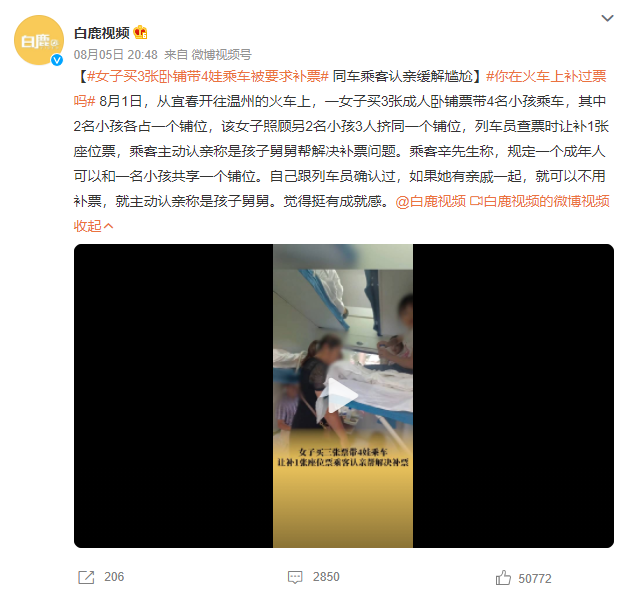
Task: Click the 白鹿视频 account name
Action: (x=102, y=33)
